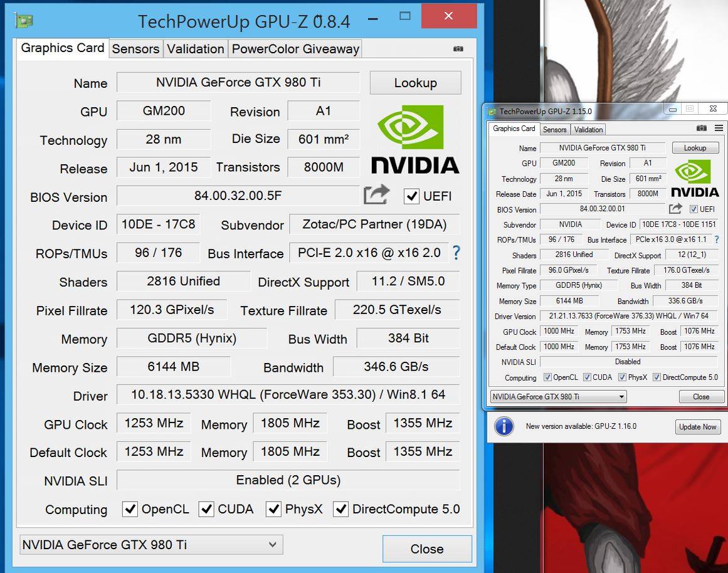The width and height of the screenshot is (728, 573).
Task: Click the Release field Jun 1, 2015 in GPU-Z 0.8.4
Action: coord(164,167)
